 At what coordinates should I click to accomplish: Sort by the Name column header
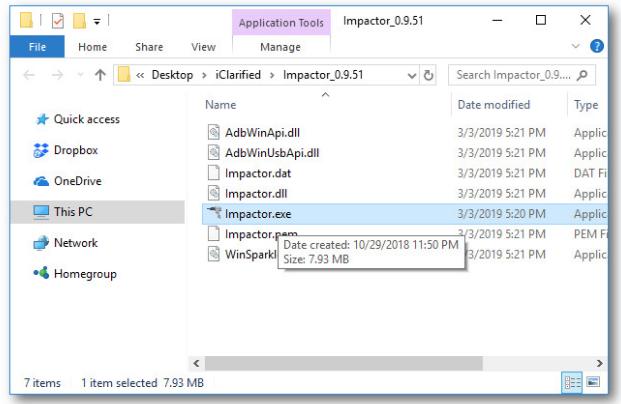221,105
